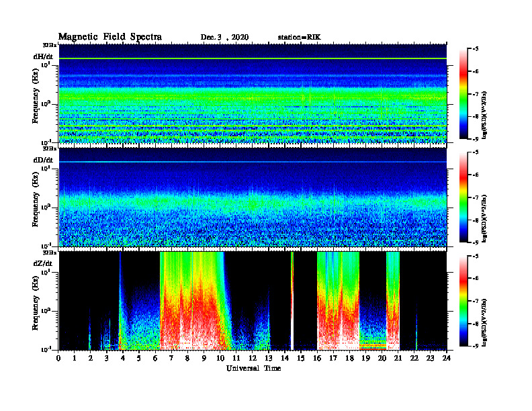The width and height of the screenshot is (532, 411).
Task: Click the date "Dec. 3 , 2020"
Action: tap(224, 38)
